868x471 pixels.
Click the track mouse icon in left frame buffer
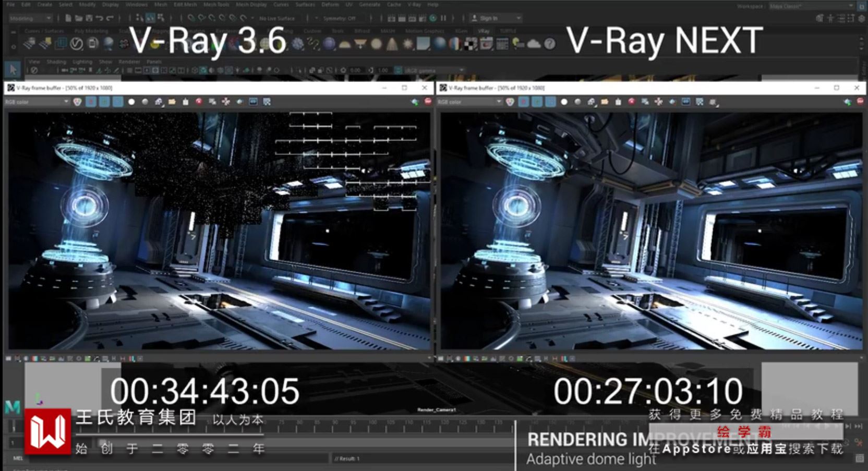226,102
